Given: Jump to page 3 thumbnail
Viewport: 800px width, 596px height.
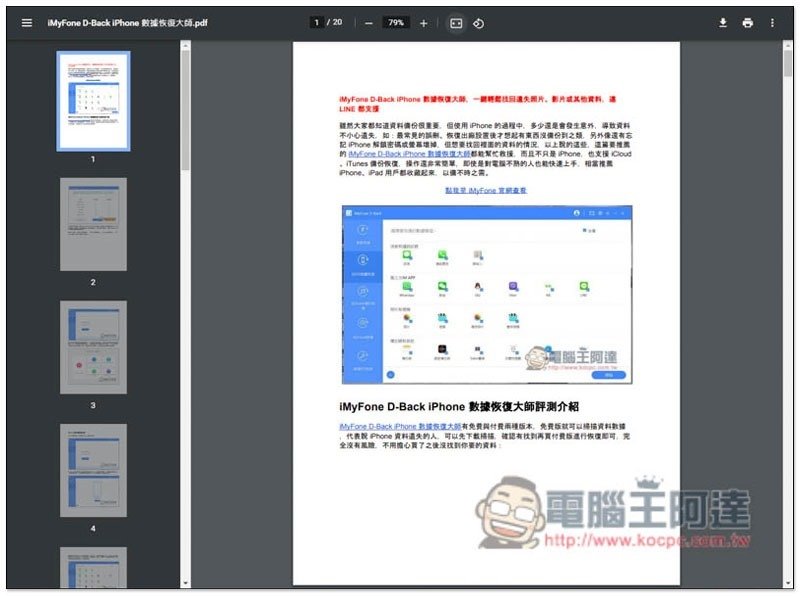Looking at the screenshot, I should click(93, 347).
